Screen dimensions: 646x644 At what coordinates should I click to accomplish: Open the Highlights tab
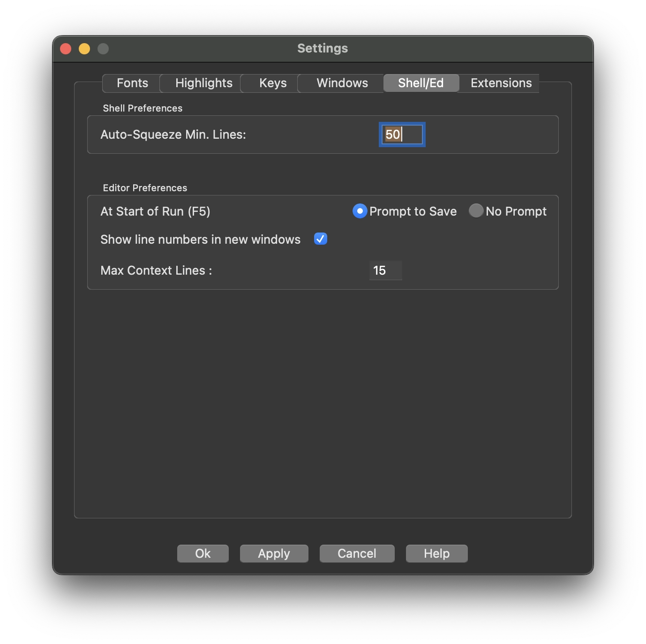tap(203, 83)
